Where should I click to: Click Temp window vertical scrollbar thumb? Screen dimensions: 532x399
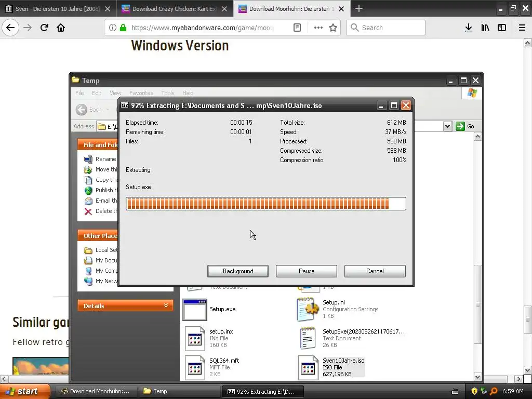(x=478, y=304)
